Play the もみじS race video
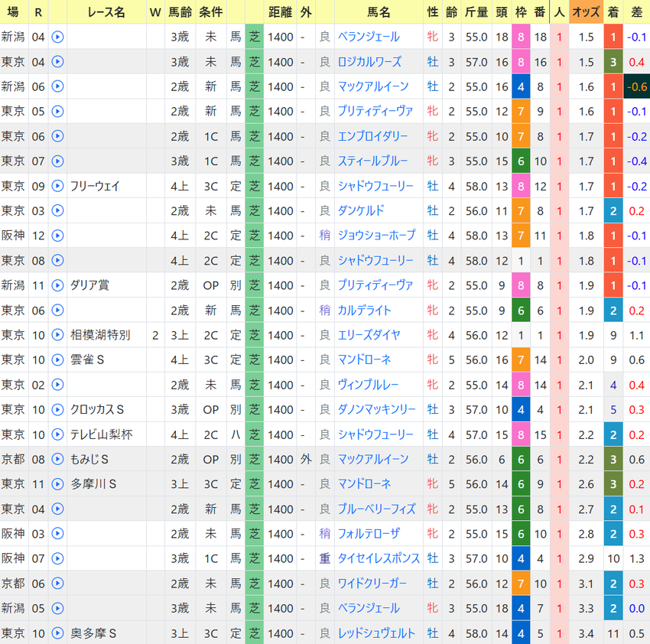Image resolution: width=650 pixels, height=644 pixels. (x=57, y=459)
